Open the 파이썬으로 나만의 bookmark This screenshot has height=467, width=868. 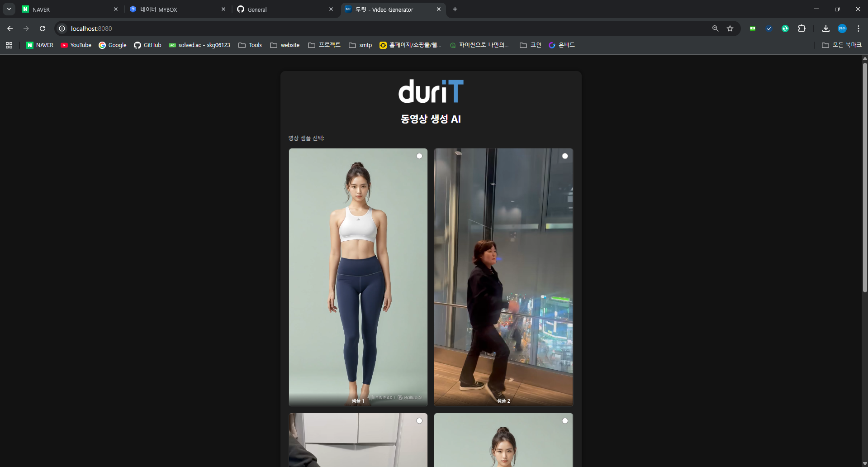[x=479, y=45]
